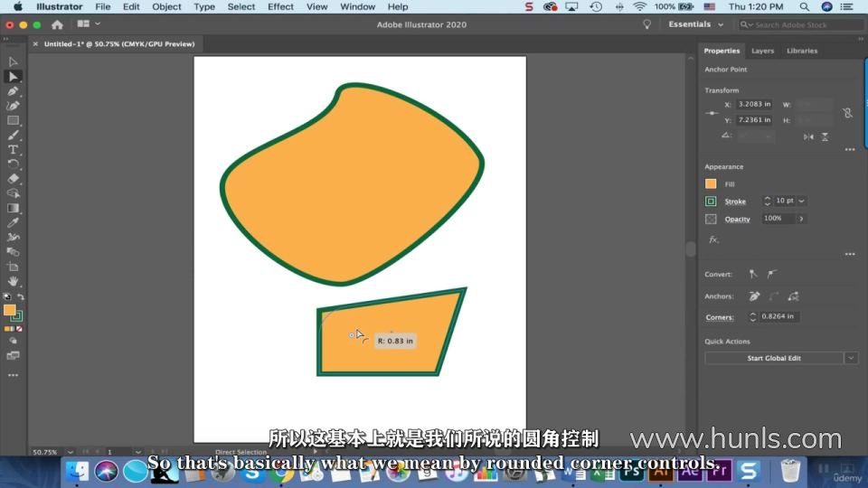Show more Appearance options
This screenshot has height=488, width=868.
pyautogui.click(x=850, y=254)
